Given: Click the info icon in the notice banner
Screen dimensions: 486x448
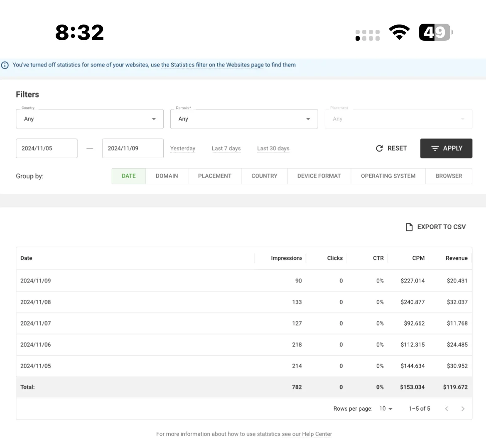Looking at the screenshot, I should [x=5, y=65].
